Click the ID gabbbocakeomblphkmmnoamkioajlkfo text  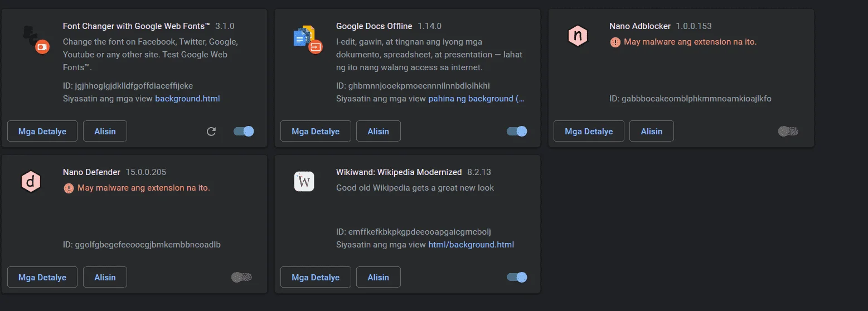[690, 99]
